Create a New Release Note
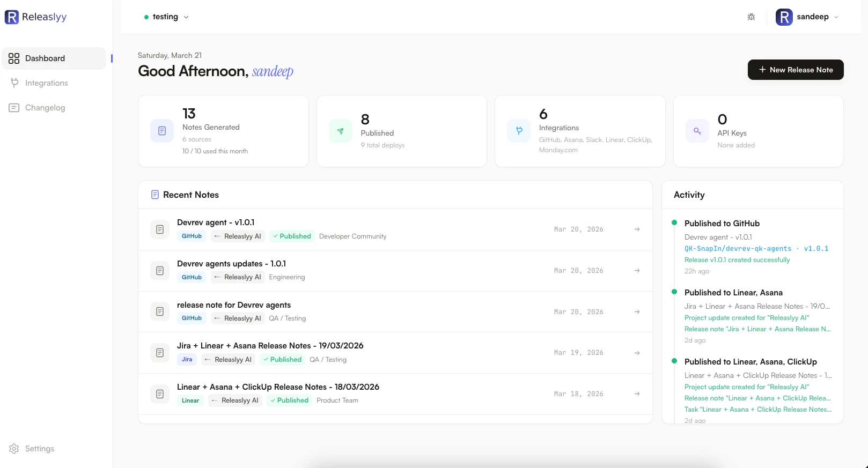The height and width of the screenshot is (468, 868). 796,70
